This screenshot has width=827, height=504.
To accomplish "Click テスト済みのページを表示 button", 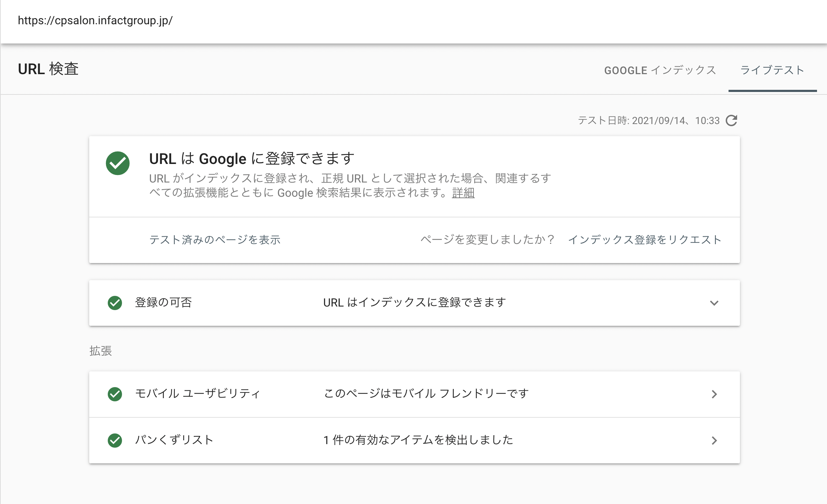I will [x=215, y=240].
